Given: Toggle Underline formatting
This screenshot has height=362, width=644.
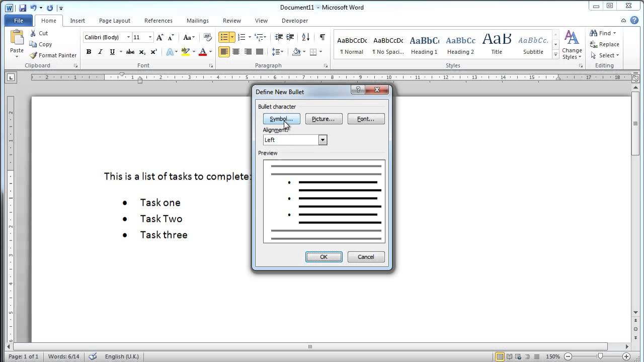Looking at the screenshot, I should (112, 52).
